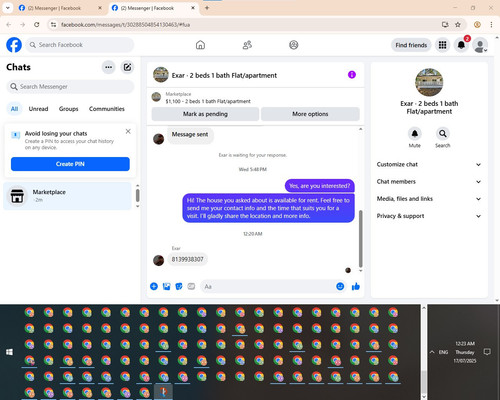
Task: Open the Chrome profile icon in the toolbar
Action: click(477, 25)
